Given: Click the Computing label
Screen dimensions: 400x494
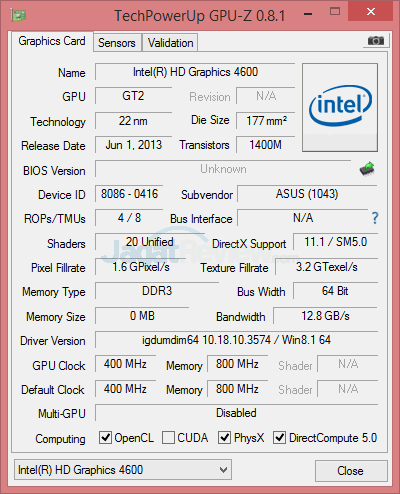Looking at the screenshot, I should click(60, 439).
